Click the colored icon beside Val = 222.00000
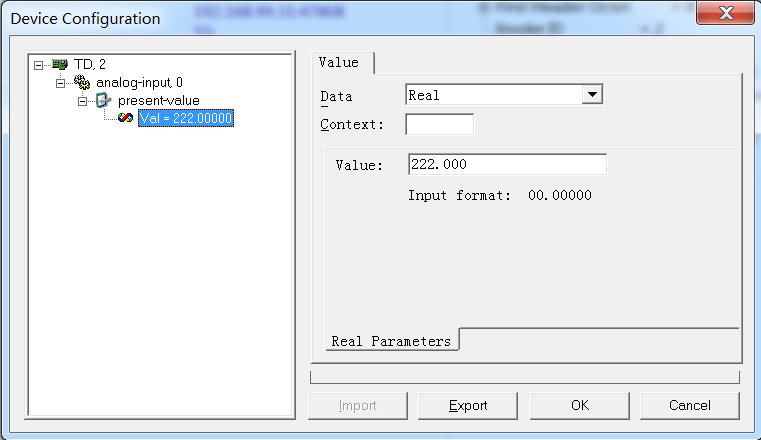761x440 pixels. point(126,118)
